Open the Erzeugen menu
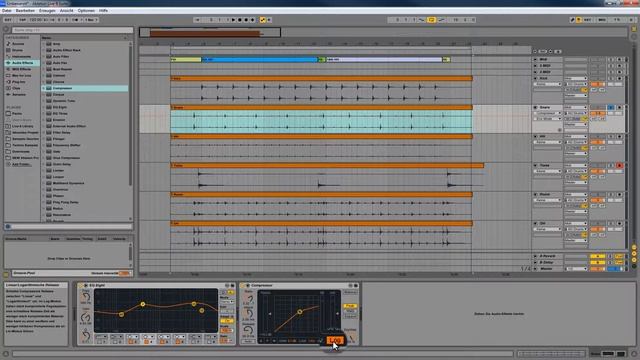The height and width of the screenshot is (360, 640). pos(47,11)
